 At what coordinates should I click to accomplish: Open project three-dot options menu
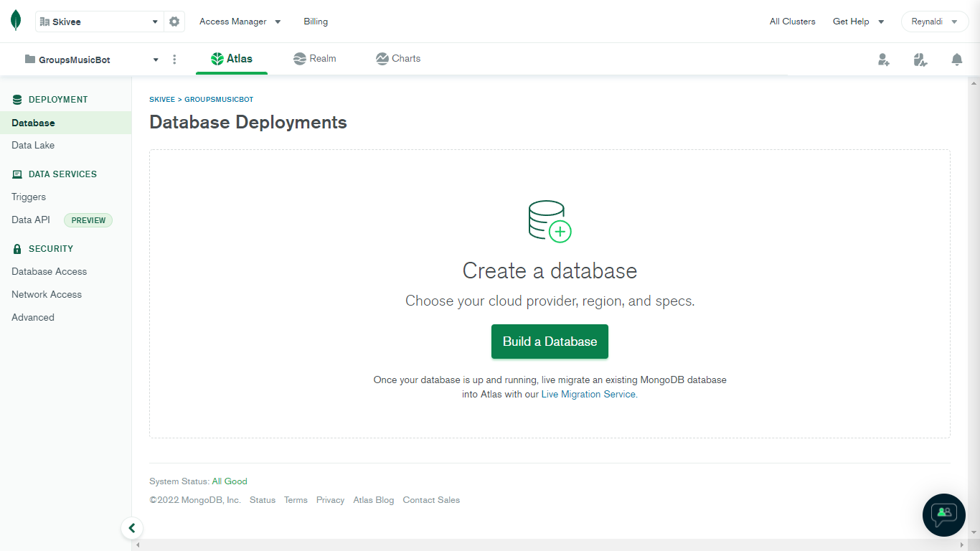click(174, 60)
